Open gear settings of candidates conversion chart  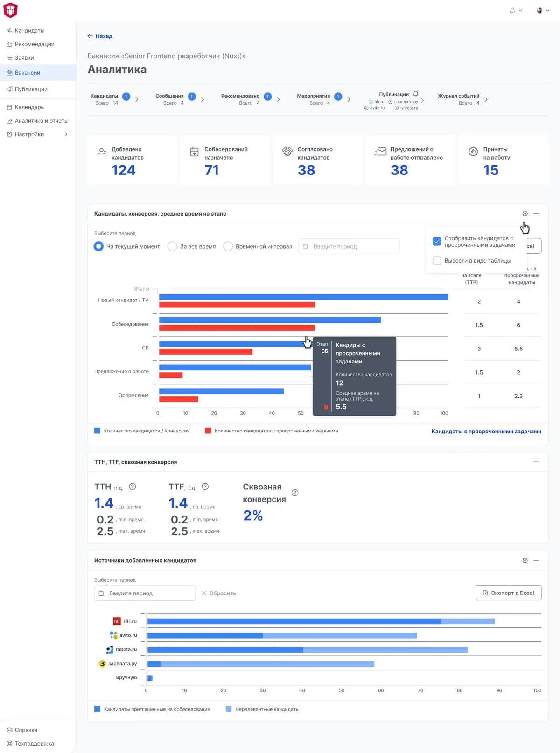[525, 214]
